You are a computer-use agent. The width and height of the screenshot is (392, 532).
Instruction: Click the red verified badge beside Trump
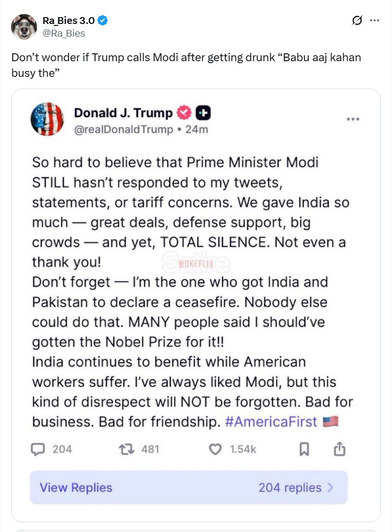pos(184,113)
